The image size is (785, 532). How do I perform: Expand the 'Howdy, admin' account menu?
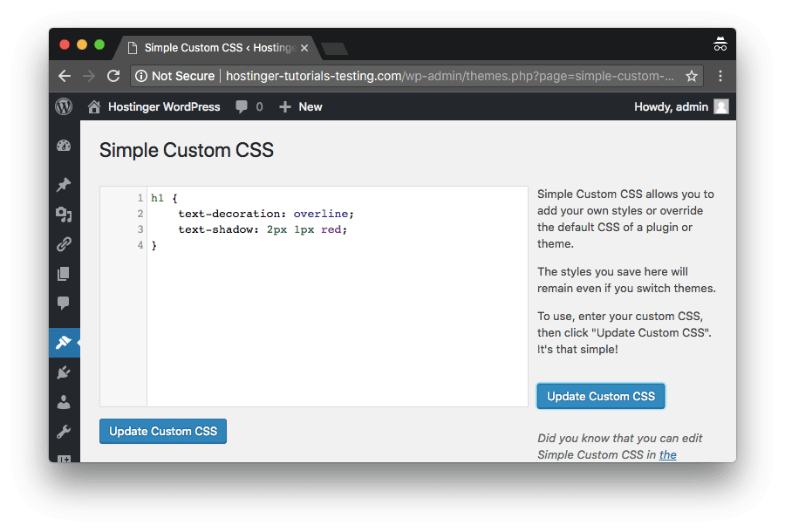[x=681, y=106]
